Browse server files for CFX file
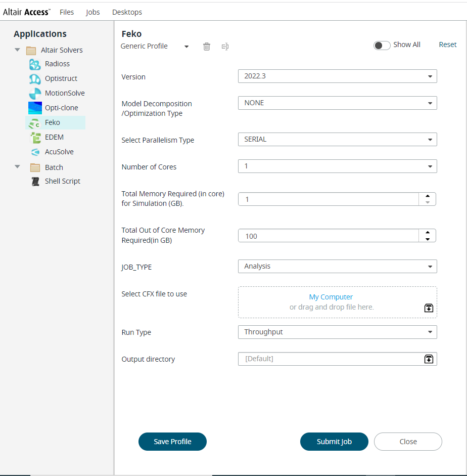 coord(429,308)
